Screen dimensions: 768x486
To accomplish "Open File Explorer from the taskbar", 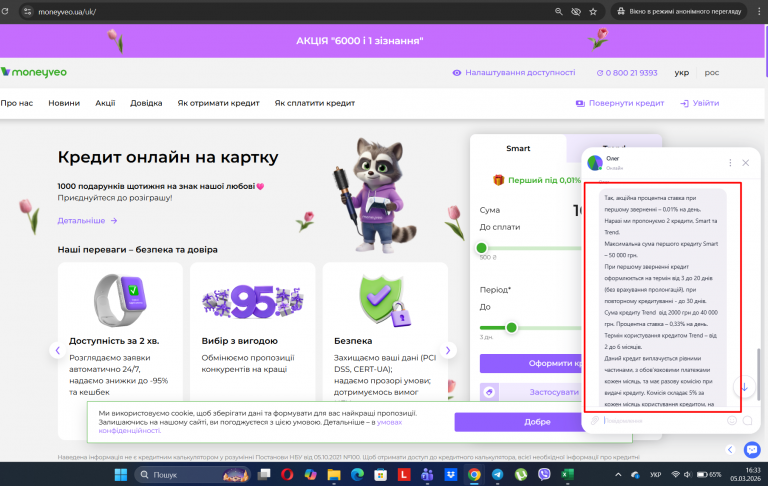I will [x=334, y=474].
